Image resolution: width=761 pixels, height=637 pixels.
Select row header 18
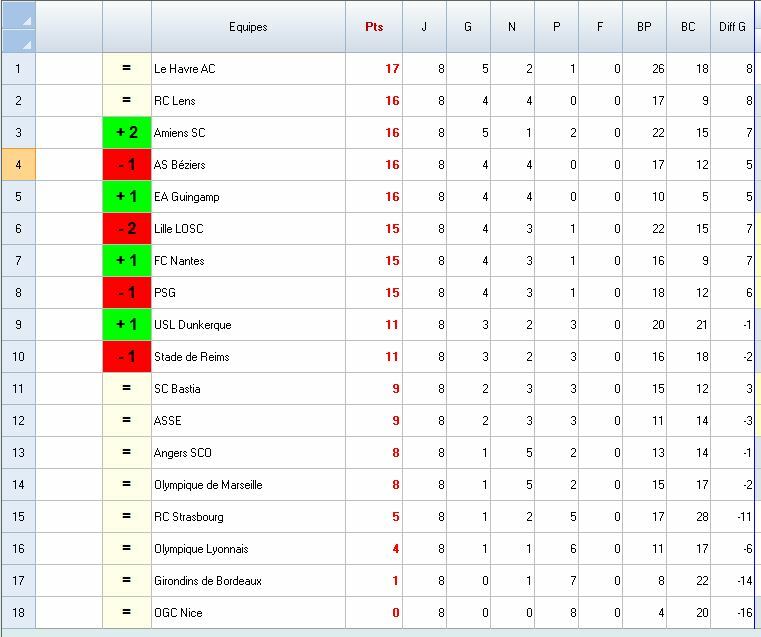[x=18, y=613]
